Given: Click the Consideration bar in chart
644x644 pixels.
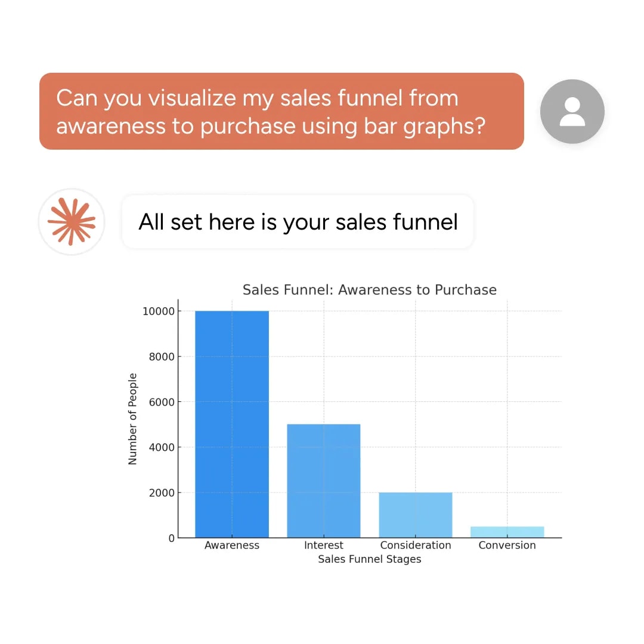Looking at the screenshot, I should (415, 515).
